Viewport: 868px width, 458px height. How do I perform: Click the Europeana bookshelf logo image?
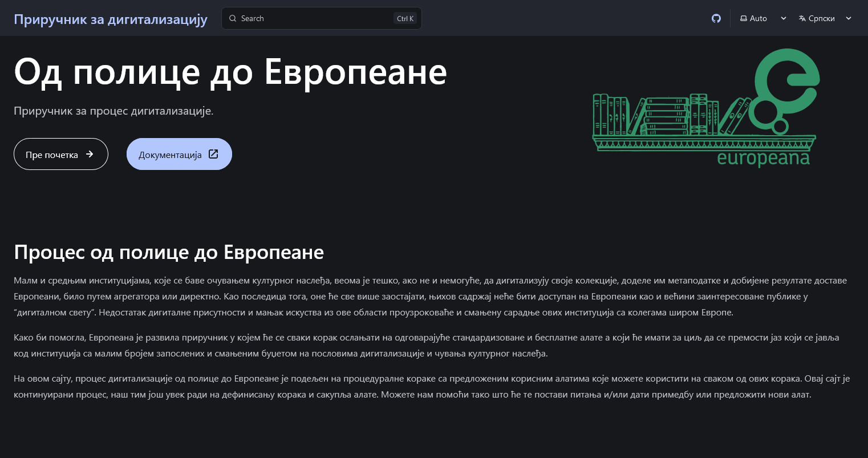coord(706,108)
